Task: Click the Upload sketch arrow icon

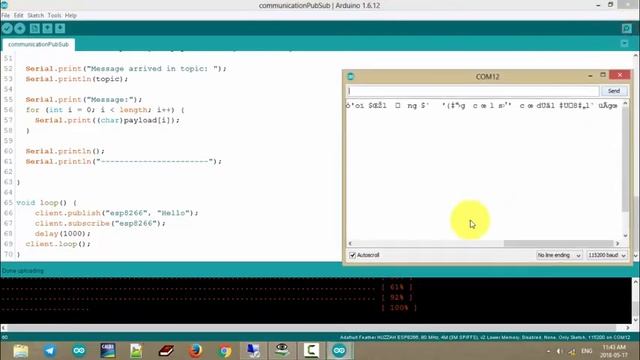Action: tap(20, 28)
